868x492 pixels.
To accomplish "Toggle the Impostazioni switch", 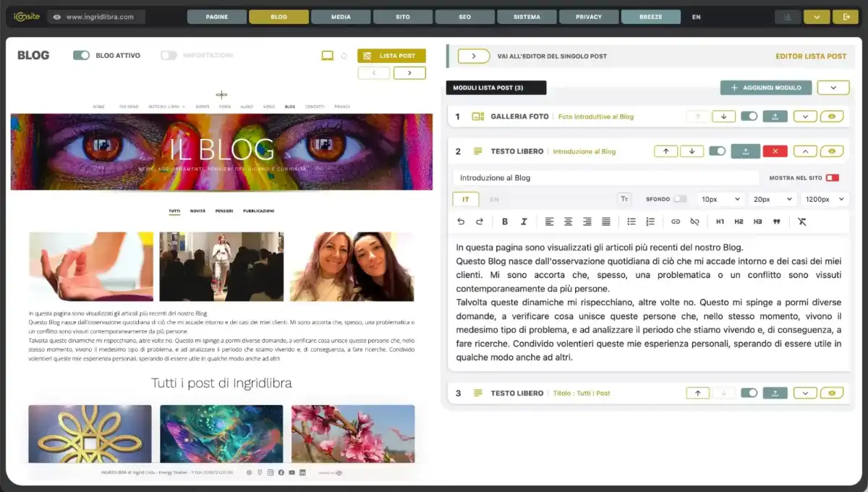I will (x=169, y=55).
